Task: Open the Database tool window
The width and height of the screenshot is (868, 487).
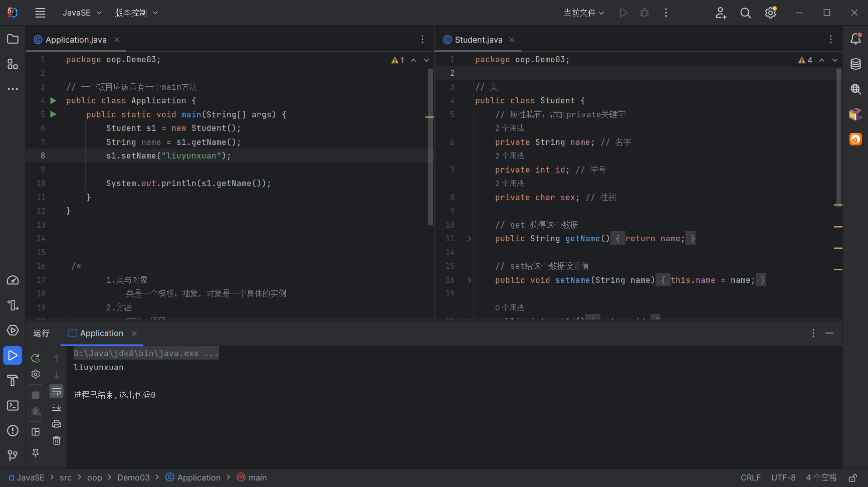Action: pos(855,64)
